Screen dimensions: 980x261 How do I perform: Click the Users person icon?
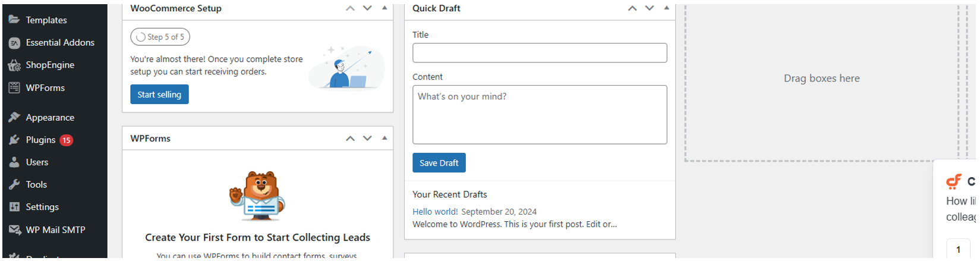pos(14,162)
